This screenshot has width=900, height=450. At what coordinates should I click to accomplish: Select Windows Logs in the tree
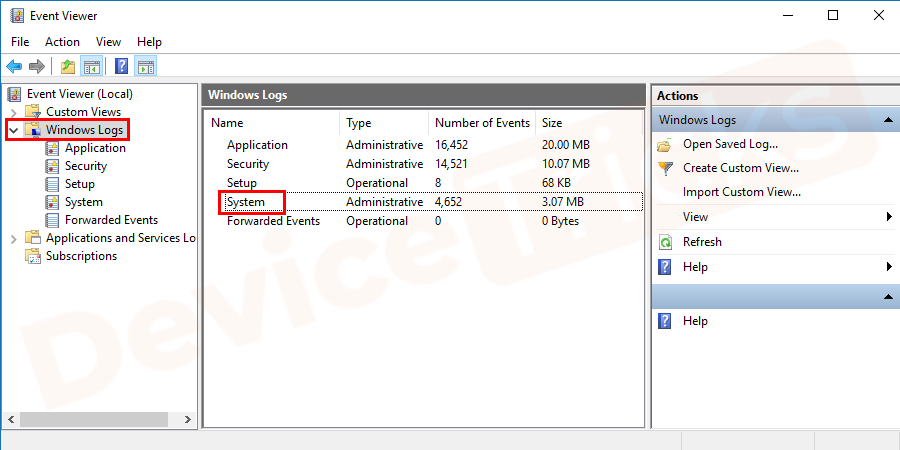pyautogui.click(x=84, y=130)
